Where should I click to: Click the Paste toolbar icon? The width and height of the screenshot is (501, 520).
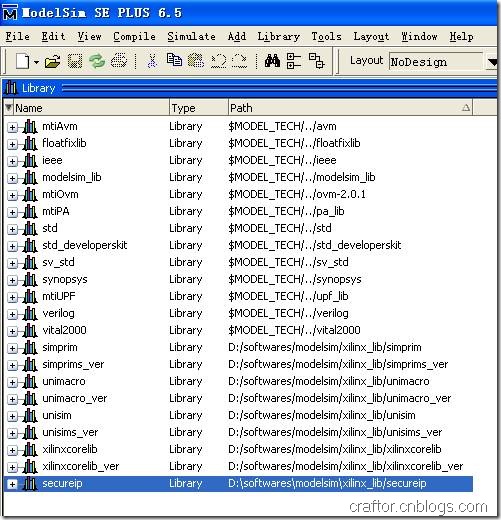196,61
